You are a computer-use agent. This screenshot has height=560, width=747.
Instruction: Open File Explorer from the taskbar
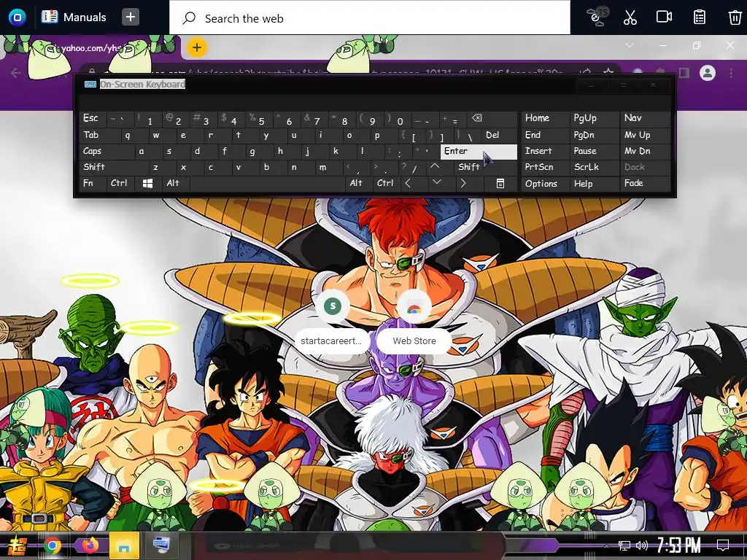tap(124, 545)
